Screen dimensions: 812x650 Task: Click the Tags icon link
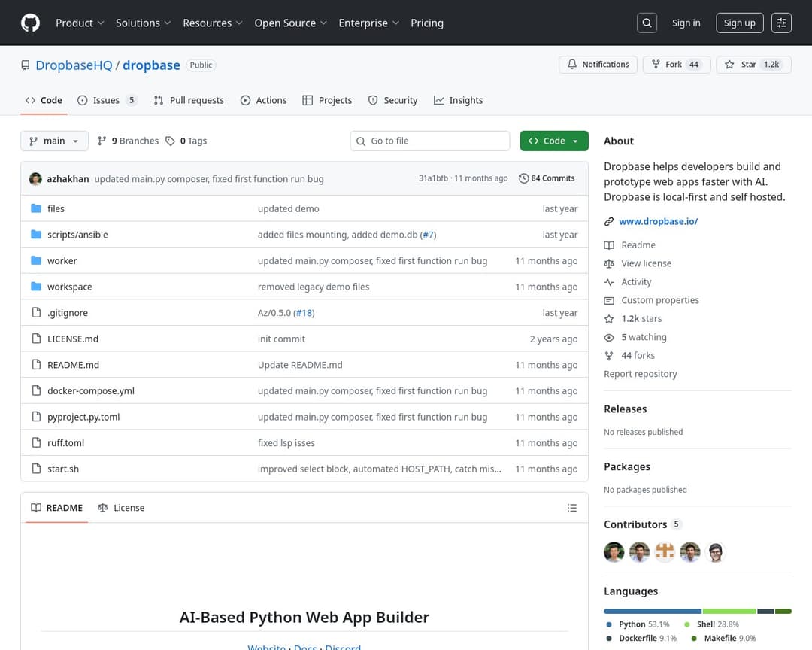click(x=171, y=141)
